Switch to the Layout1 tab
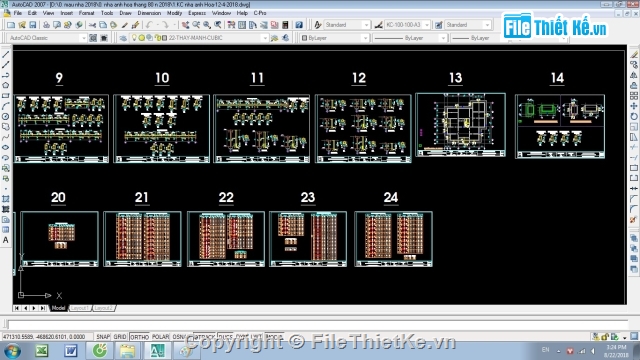The height and width of the screenshot is (360, 640). click(80, 308)
